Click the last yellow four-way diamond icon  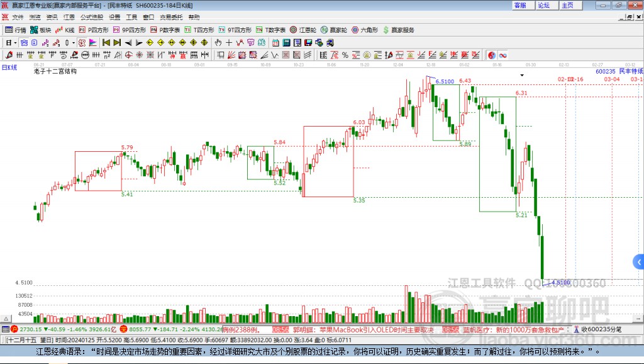[204, 43]
